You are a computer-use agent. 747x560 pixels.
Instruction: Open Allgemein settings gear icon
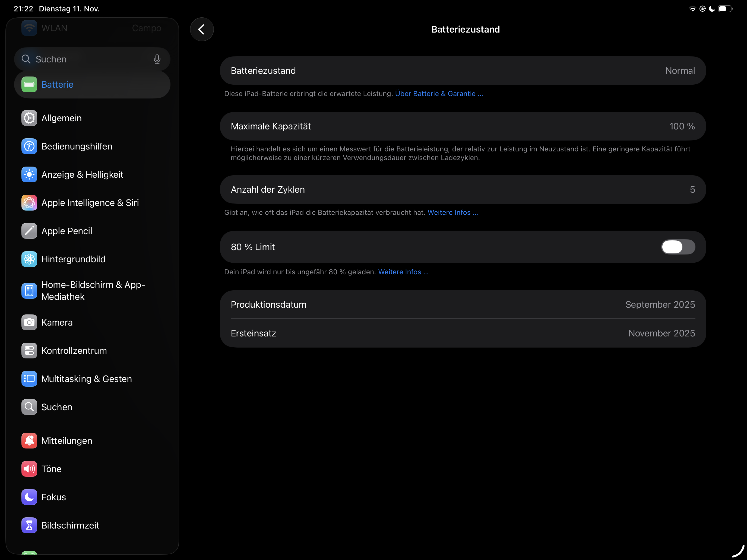point(29,118)
